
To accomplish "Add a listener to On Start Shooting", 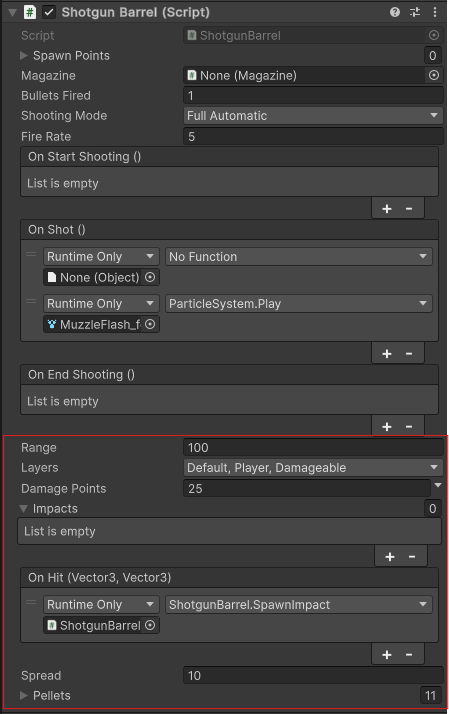I will click(387, 209).
